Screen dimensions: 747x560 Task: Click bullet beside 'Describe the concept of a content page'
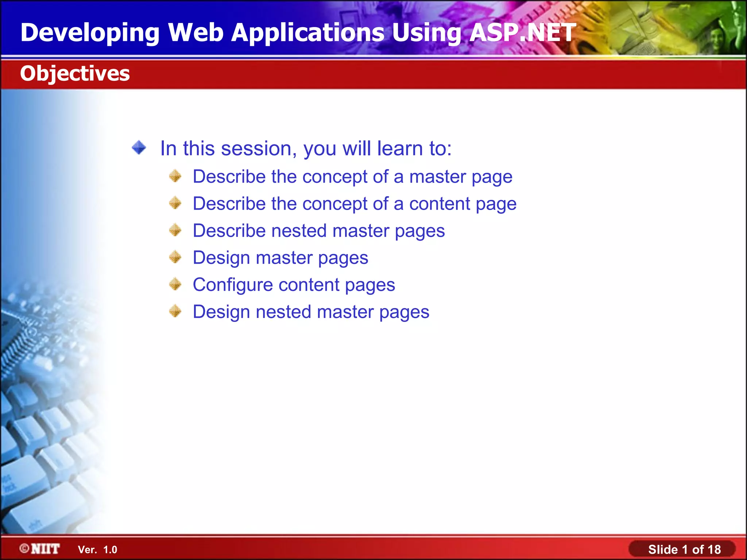(x=175, y=203)
